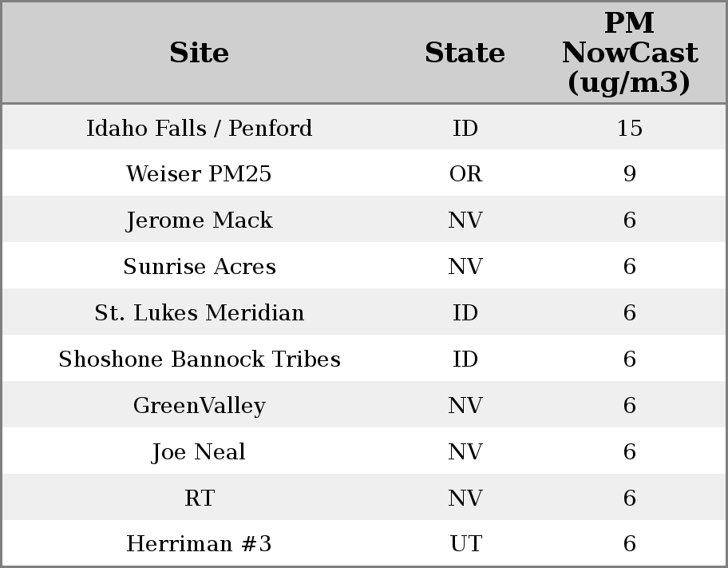Click the OR state cell for Weiser PM25
The width and height of the screenshot is (728, 568).
(x=465, y=174)
